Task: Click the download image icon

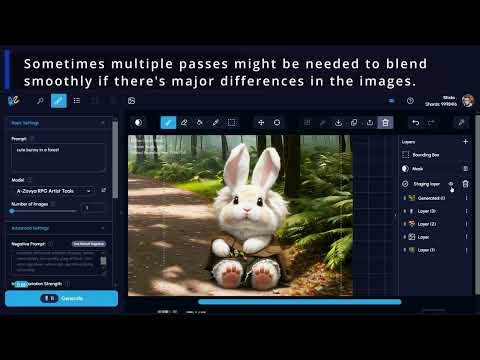Action: click(338, 123)
